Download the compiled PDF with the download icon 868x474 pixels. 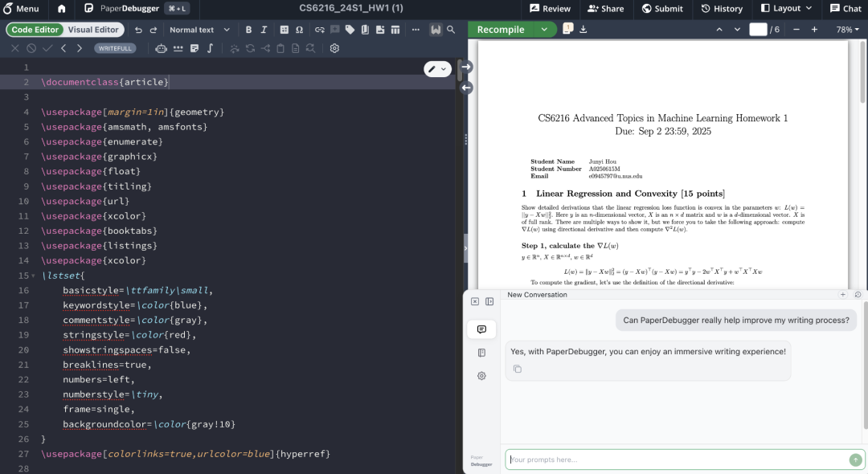point(583,29)
